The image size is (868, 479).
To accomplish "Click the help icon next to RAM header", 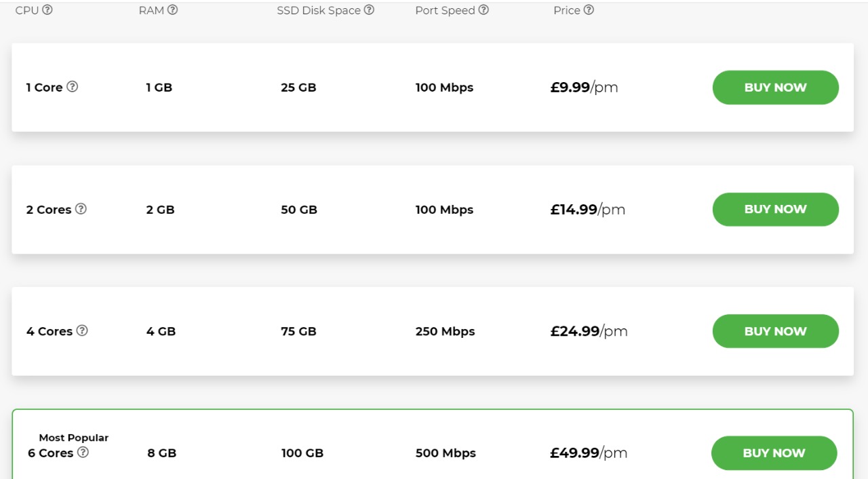I will pyautogui.click(x=173, y=10).
